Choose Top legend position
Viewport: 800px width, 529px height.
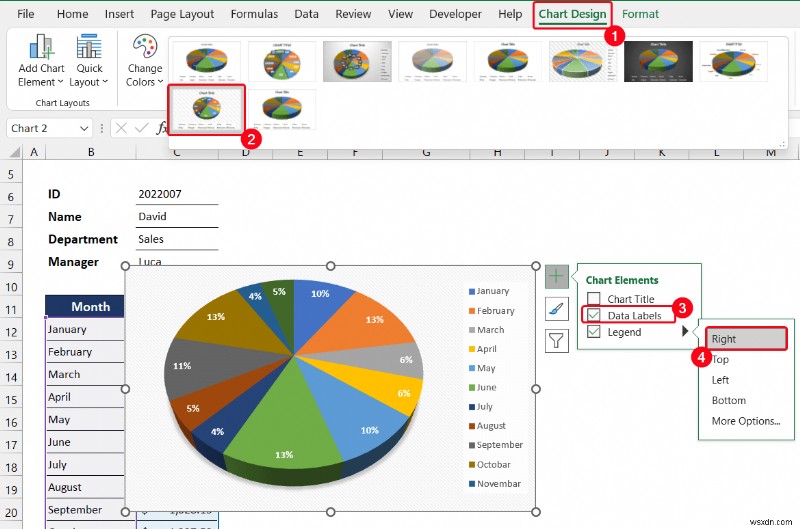point(720,359)
